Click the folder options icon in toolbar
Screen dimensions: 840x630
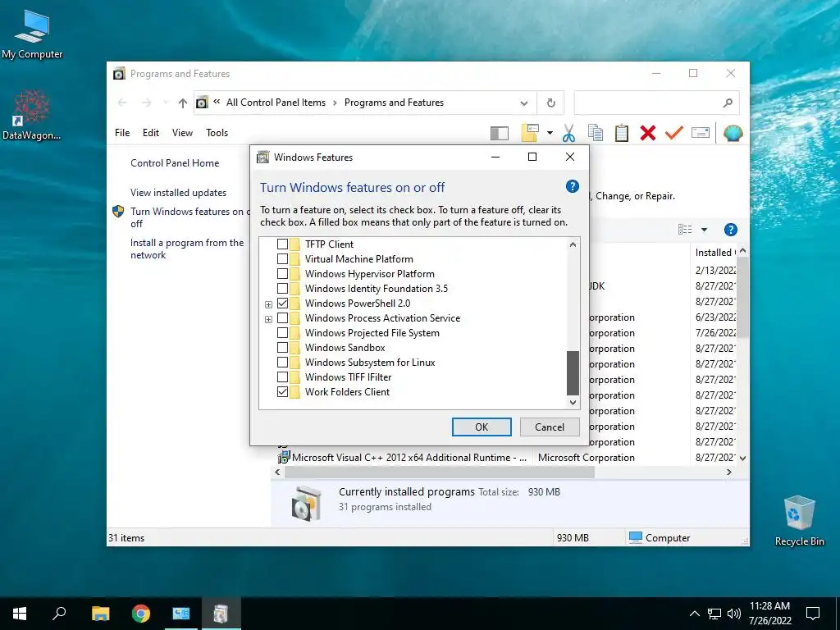click(530, 133)
